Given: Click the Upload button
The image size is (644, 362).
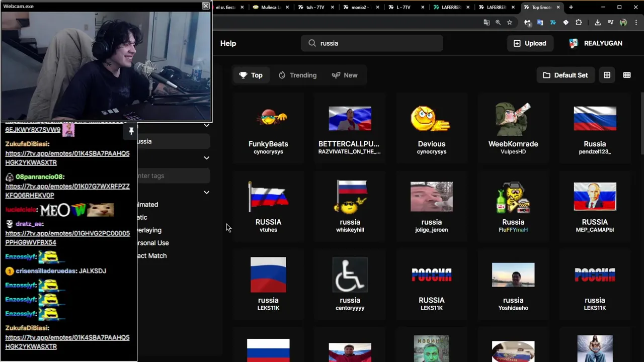Looking at the screenshot, I should tap(529, 43).
